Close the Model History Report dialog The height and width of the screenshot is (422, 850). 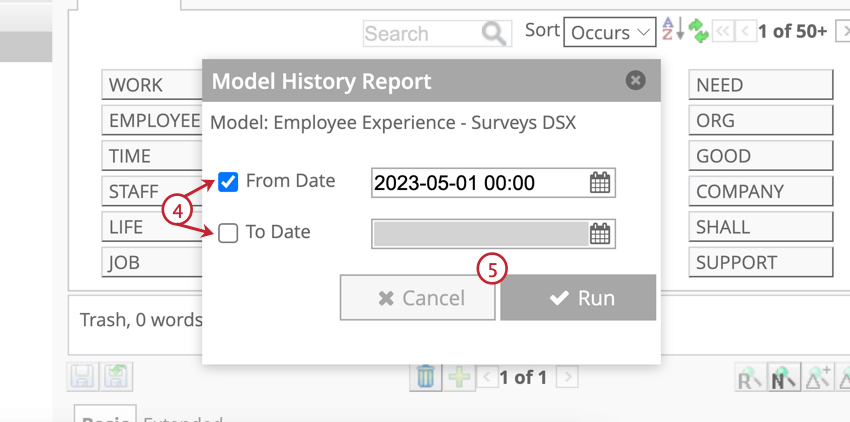pos(635,80)
